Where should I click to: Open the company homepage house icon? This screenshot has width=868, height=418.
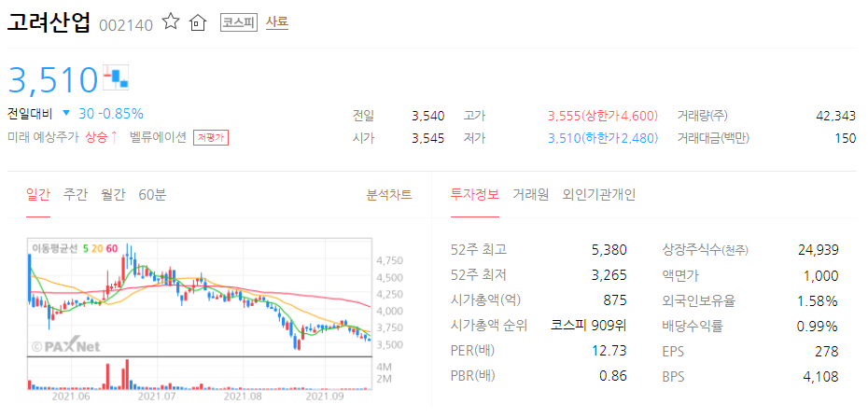(x=198, y=23)
